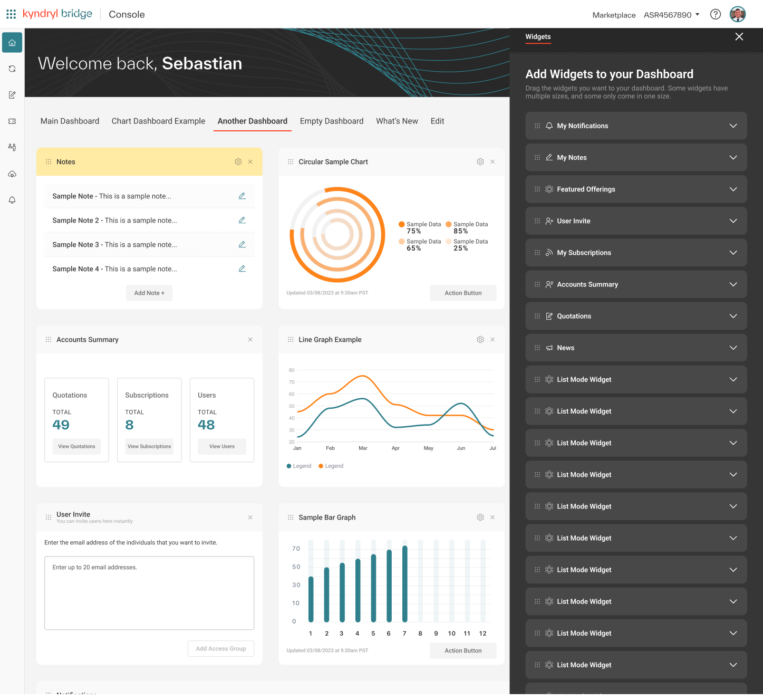
Task: Click the 75% Sample Data legend swatch
Action: [x=402, y=224]
